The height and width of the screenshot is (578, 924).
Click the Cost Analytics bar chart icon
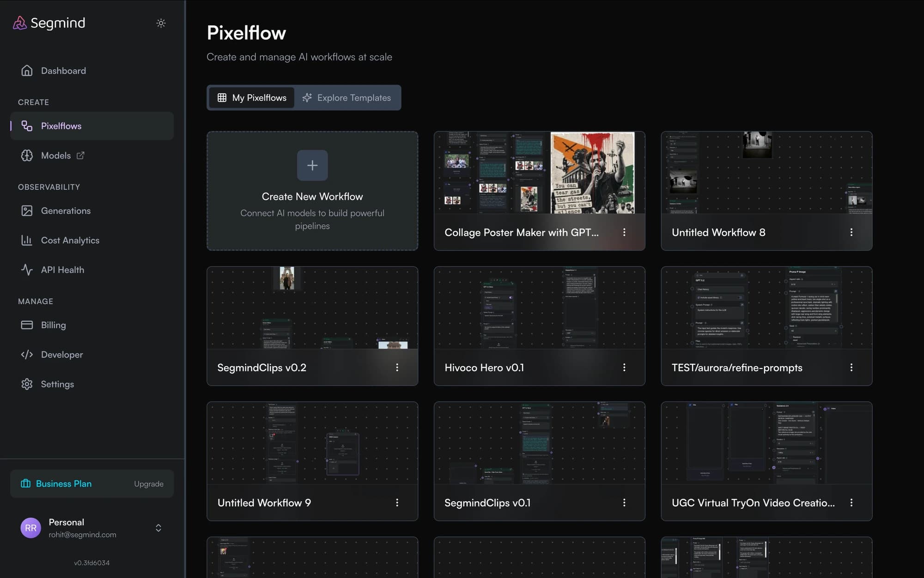tap(27, 240)
